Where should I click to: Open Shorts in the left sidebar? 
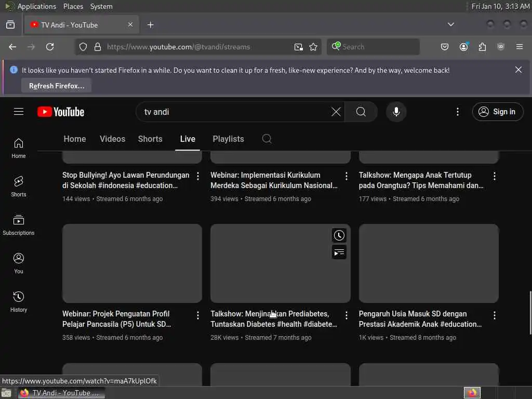(19, 187)
